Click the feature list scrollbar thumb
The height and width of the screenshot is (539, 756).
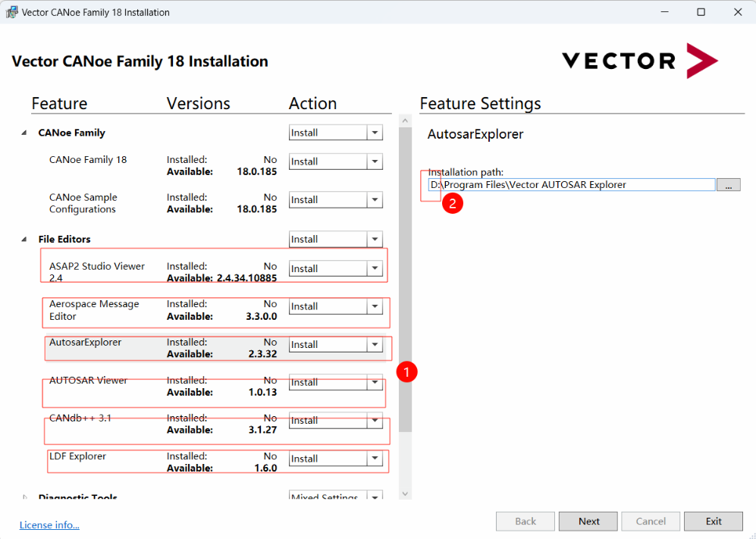click(406, 280)
